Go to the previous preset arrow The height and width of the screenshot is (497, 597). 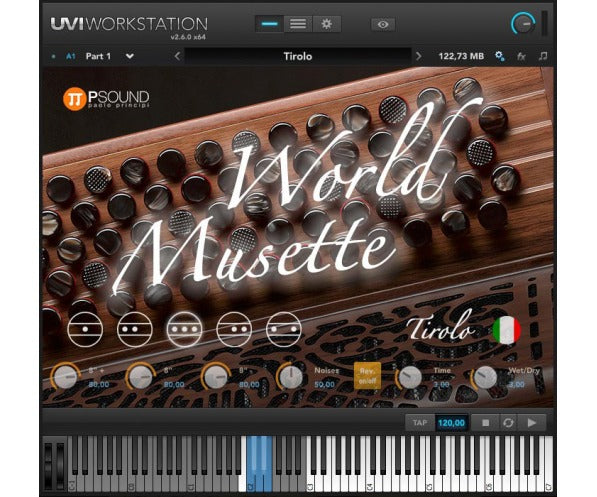177,56
